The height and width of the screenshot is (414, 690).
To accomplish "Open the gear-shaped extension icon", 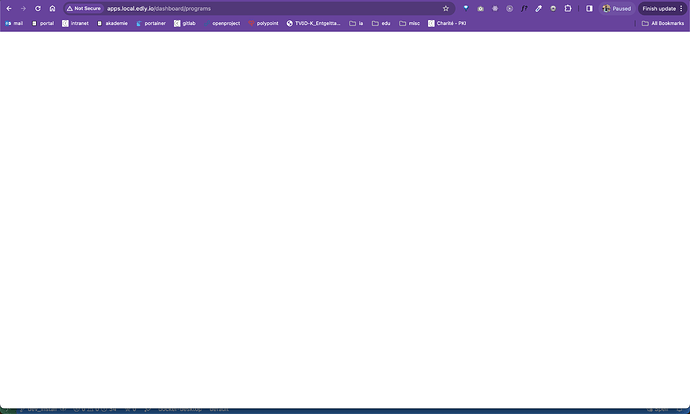I will point(495,8).
